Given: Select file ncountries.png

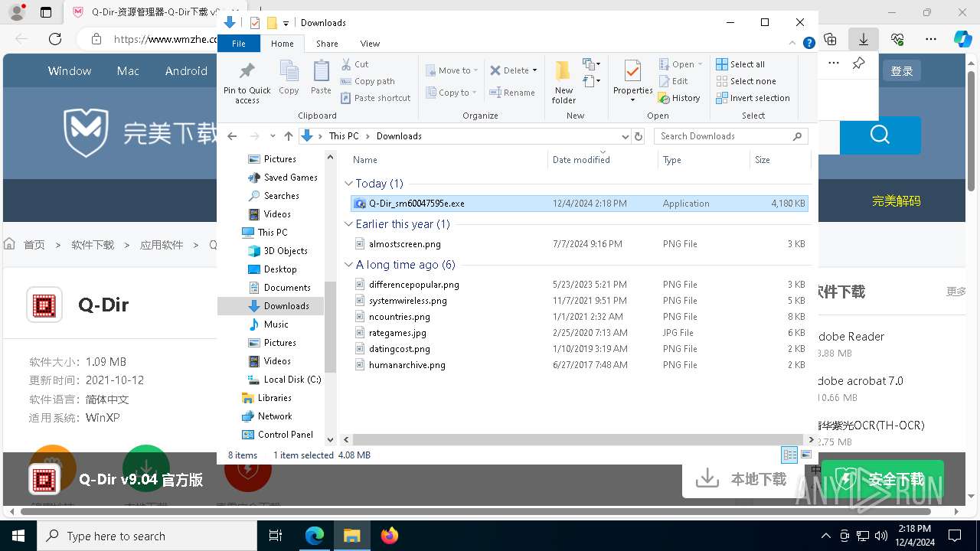Looking at the screenshot, I should (579, 317).
